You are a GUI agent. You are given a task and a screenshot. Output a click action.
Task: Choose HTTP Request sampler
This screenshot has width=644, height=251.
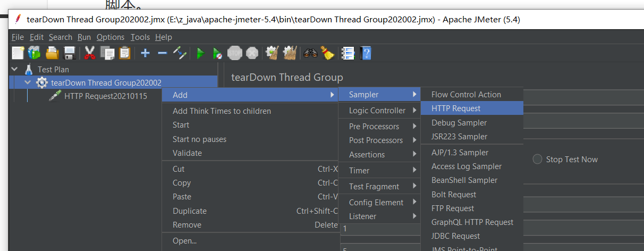(x=472, y=108)
